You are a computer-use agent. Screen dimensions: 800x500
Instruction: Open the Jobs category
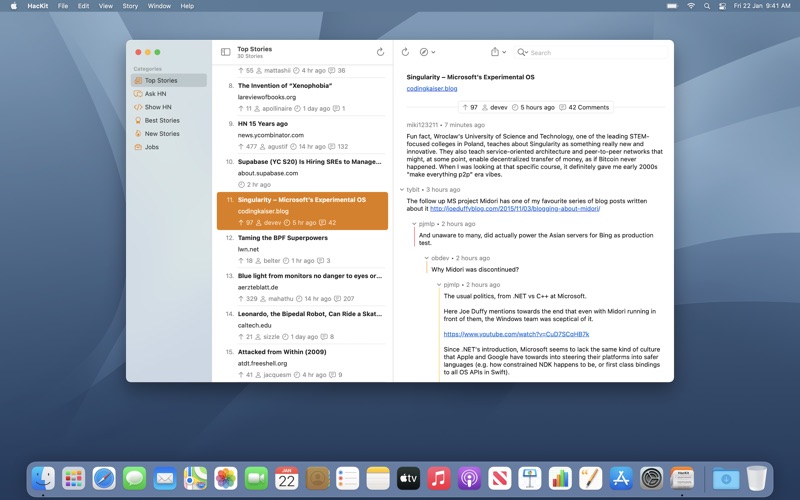pos(151,147)
